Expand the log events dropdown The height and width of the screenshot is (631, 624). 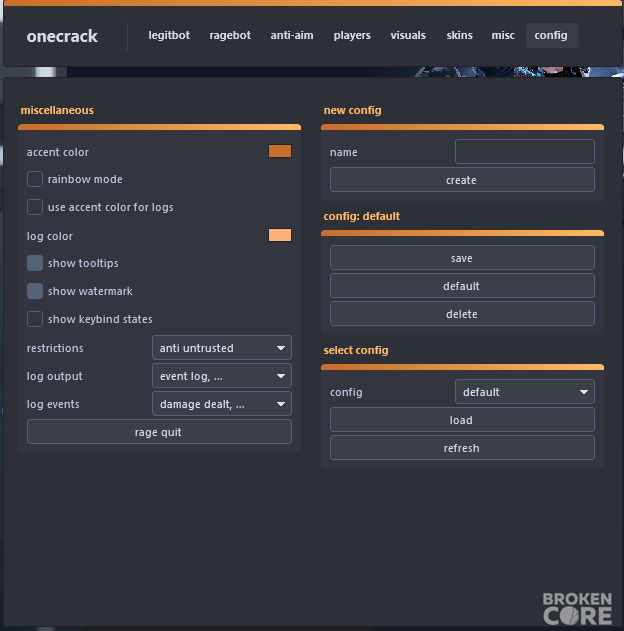click(222, 404)
